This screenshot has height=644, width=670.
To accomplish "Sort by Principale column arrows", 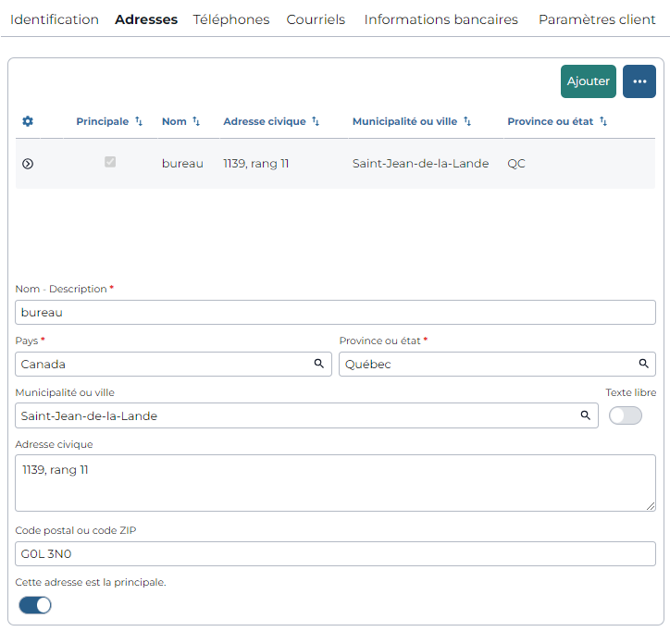I will pyautogui.click(x=139, y=121).
